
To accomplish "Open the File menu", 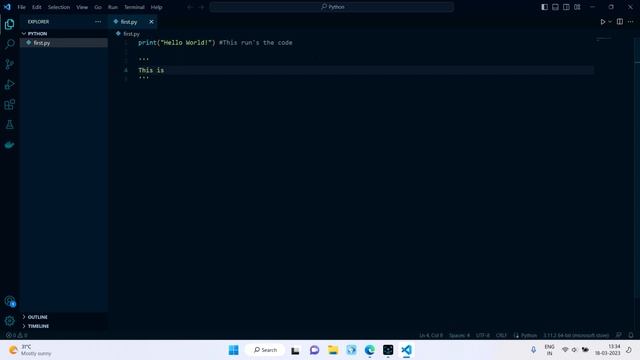I will point(21,7).
